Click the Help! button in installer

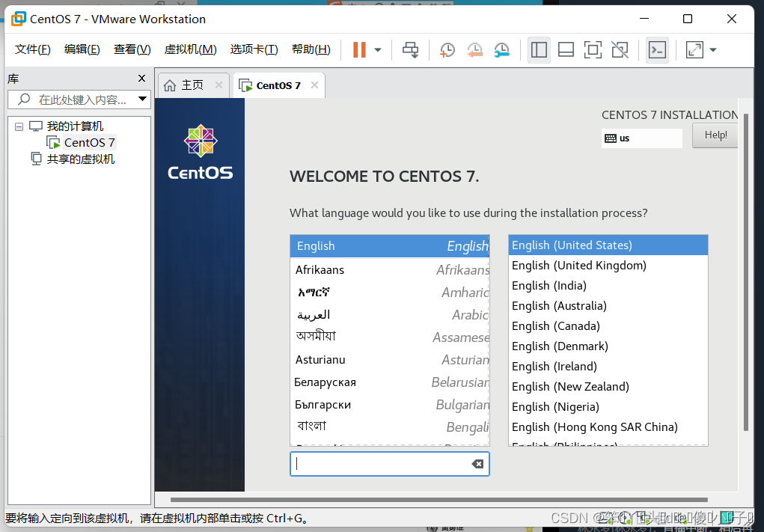[715, 135]
